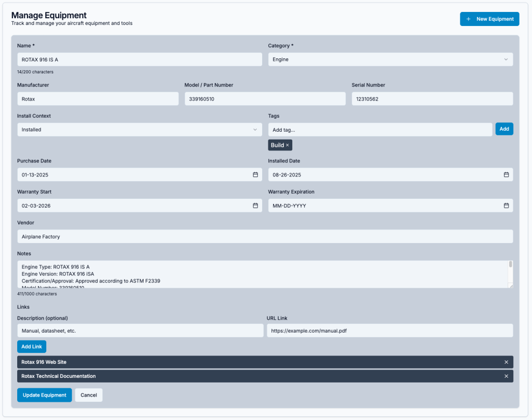
Task: Click into the Vendor field
Action: point(265,237)
